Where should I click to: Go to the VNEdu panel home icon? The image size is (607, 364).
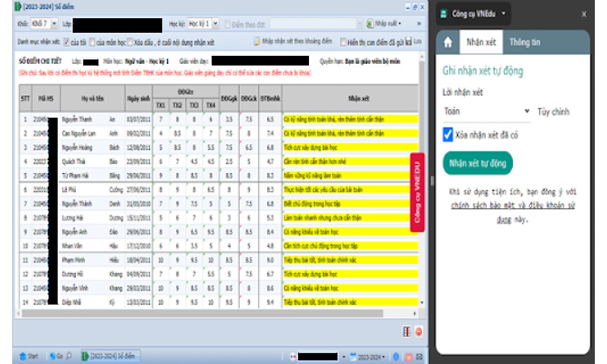[x=448, y=42]
